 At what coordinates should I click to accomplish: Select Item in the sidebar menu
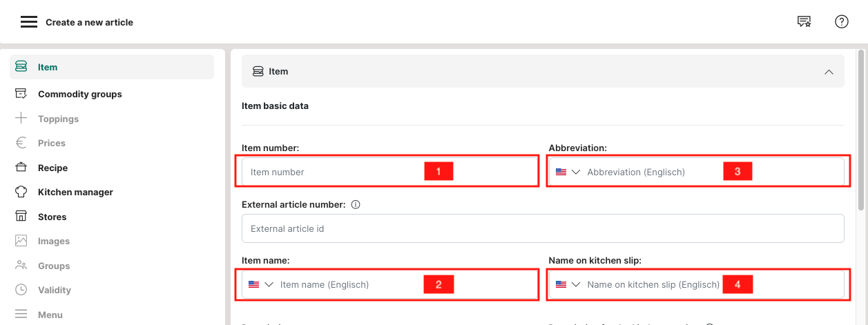(48, 67)
